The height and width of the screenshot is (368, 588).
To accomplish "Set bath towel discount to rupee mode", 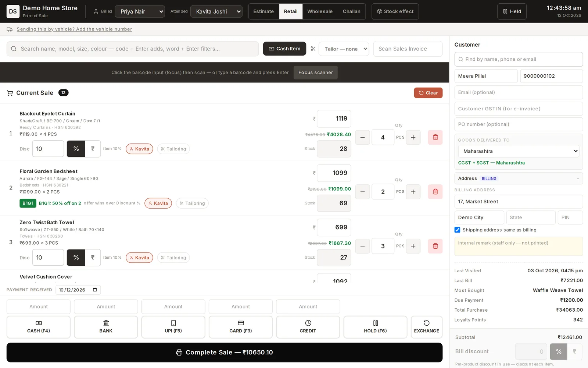I will tap(93, 258).
